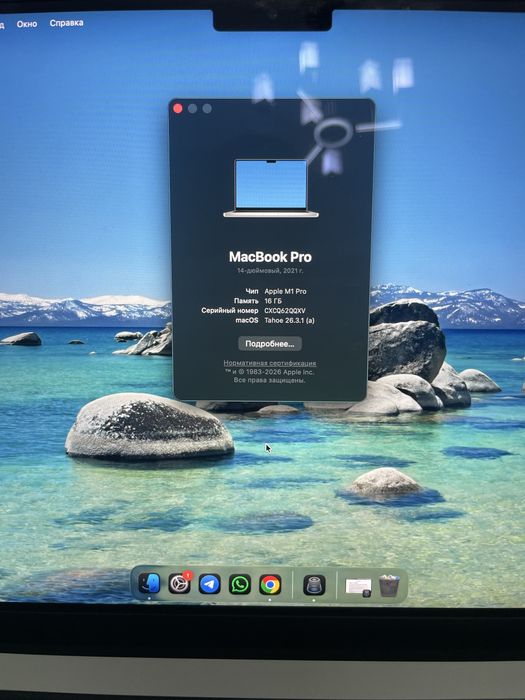Select the serial number CXCQ62QQXV
This screenshot has width=525, height=700.
point(285,310)
